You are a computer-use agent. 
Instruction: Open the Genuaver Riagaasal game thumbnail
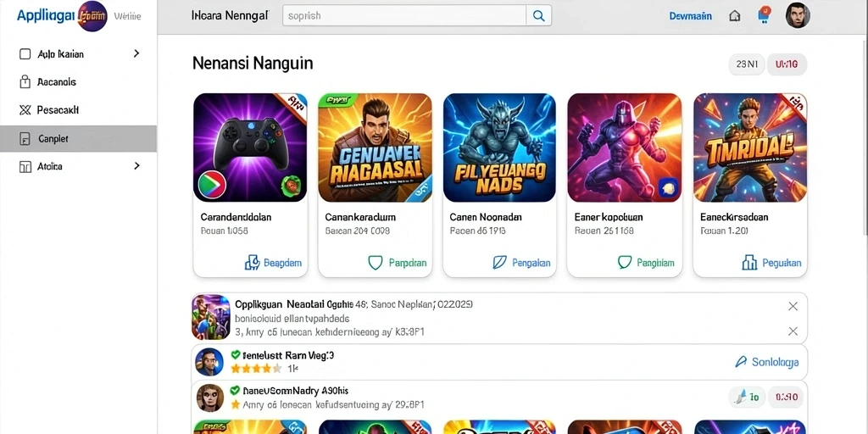[x=375, y=147]
